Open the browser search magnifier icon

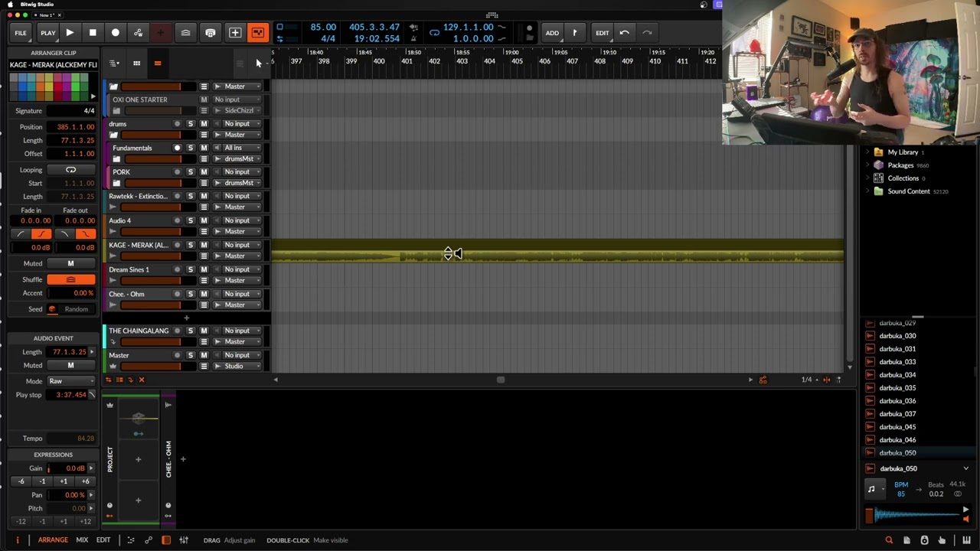pos(889,540)
